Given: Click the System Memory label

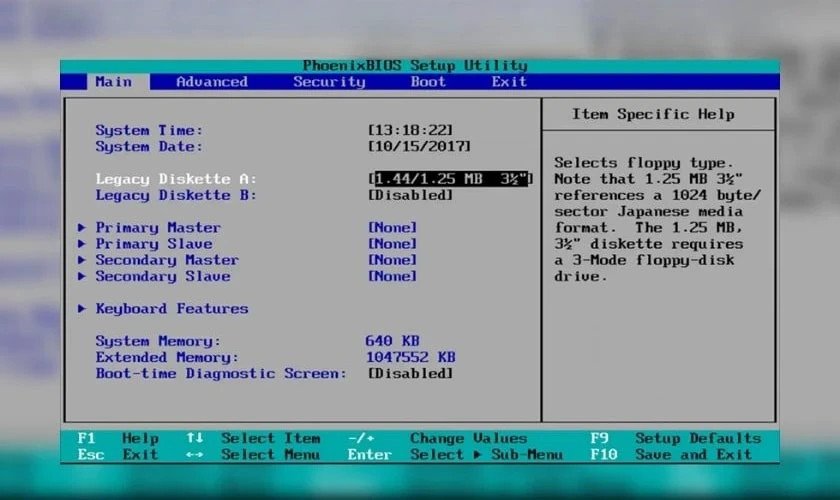Looking at the screenshot, I should (158, 341).
